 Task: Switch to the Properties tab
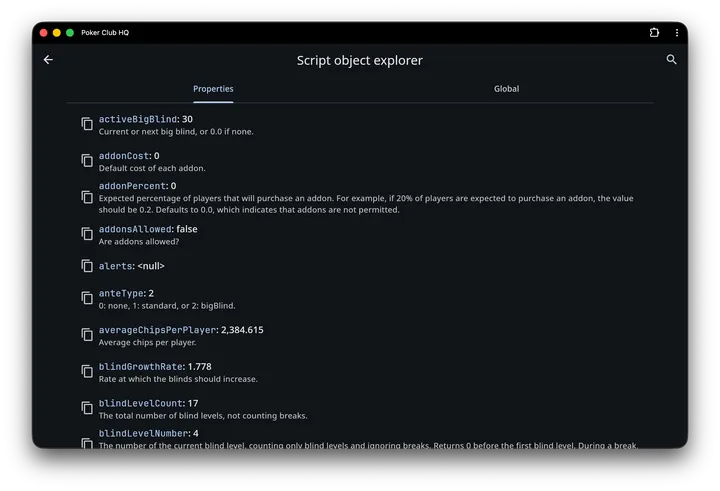213,89
